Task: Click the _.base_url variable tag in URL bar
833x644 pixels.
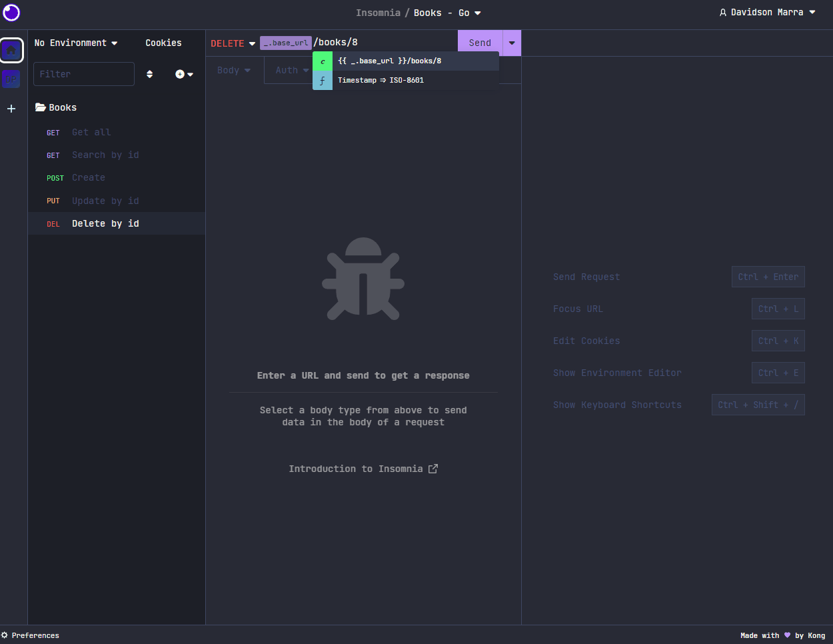Action: tap(285, 42)
